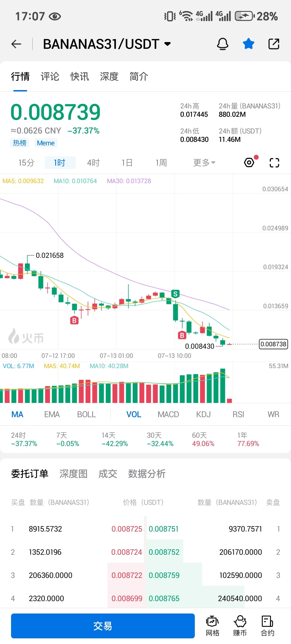Toggle the RSI indicator on the chart
Image resolution: width=291 pixels, height=644 pixels.
coord(238,414)
